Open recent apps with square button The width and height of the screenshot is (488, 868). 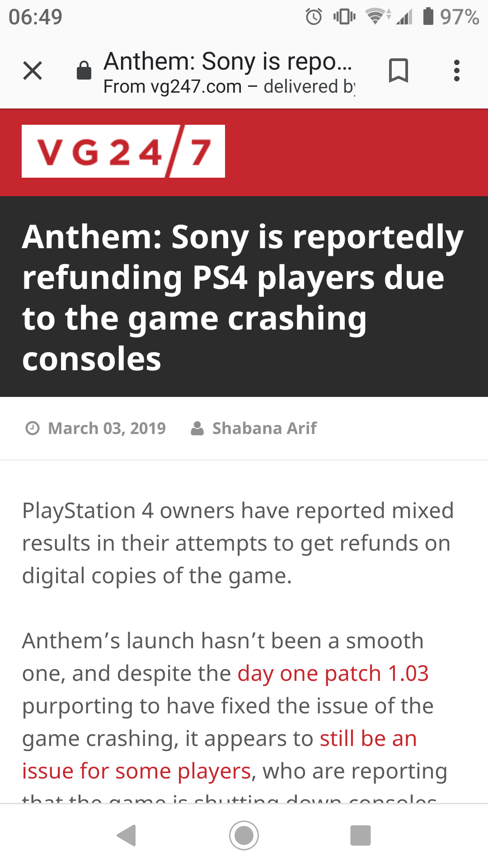coord(361,835)
